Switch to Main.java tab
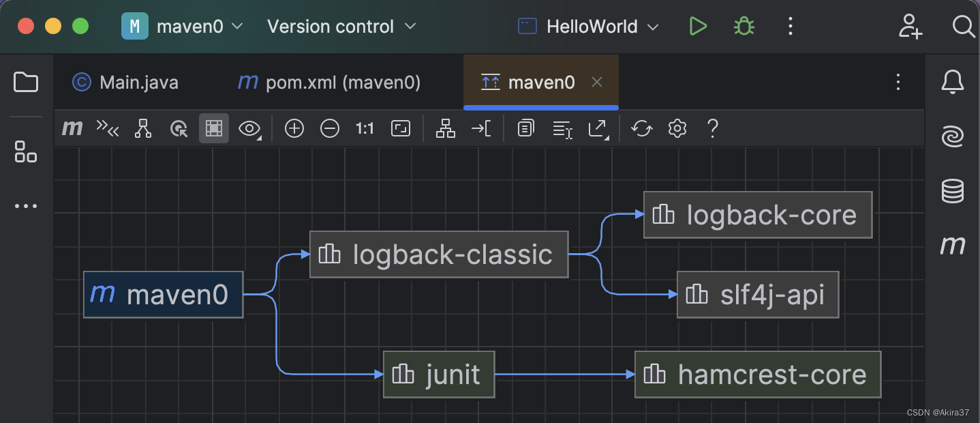 pos(125,83)
